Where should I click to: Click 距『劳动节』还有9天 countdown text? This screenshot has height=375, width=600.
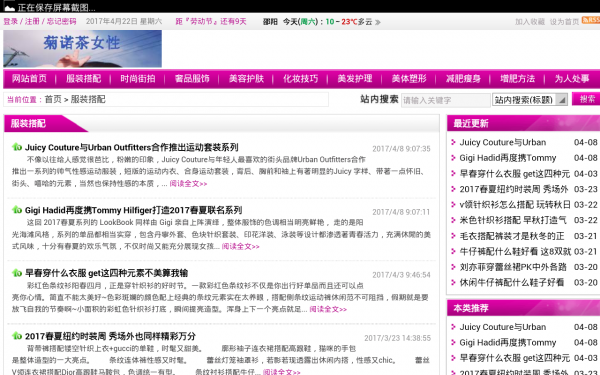click(x=211, y=21)
